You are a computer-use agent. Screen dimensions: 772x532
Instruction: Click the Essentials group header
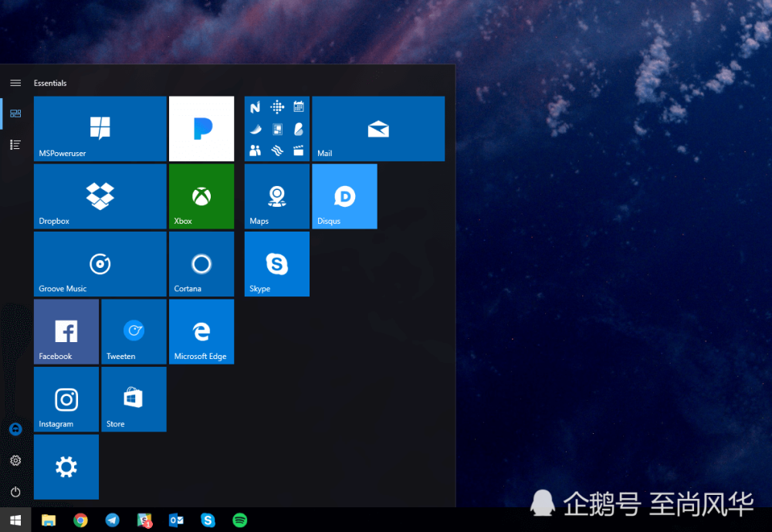click(49, 83)
